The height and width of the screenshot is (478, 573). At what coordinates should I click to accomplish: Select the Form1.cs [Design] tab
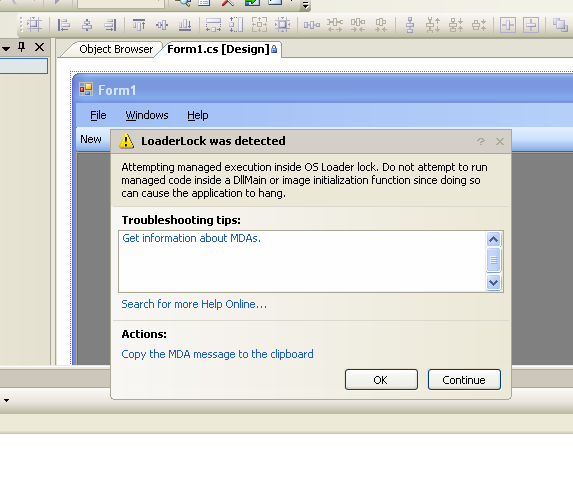(218, 49)
